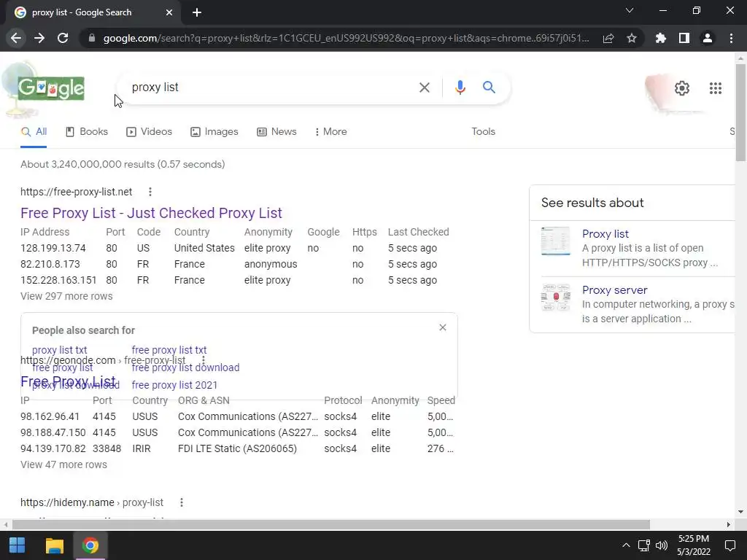Go back to previous page
Viewport: 747px width, 560px height.
[16, 38]
